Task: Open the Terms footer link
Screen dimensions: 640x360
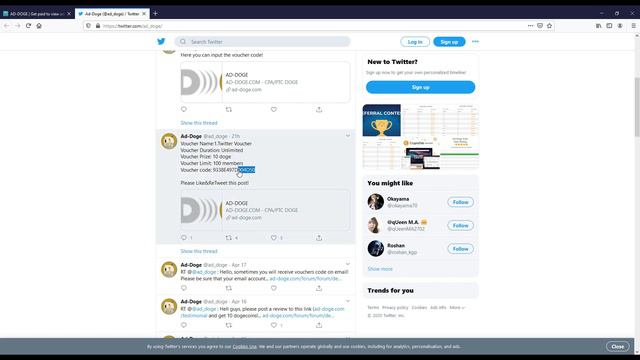Action: (373, 307)
